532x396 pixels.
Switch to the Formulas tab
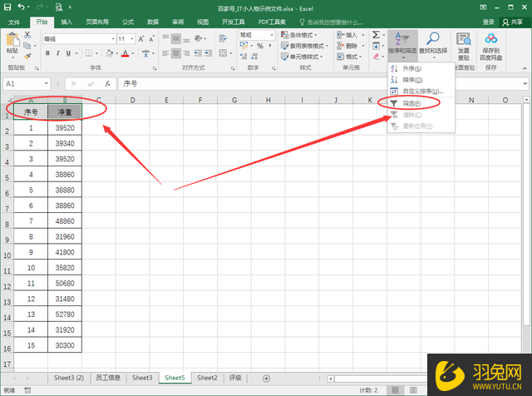[128, 22]
